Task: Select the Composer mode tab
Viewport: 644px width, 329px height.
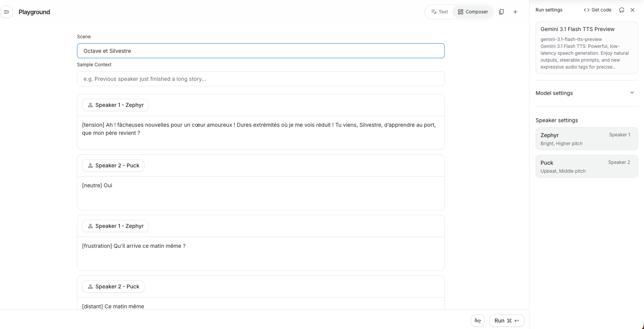Action: (473, 12)
